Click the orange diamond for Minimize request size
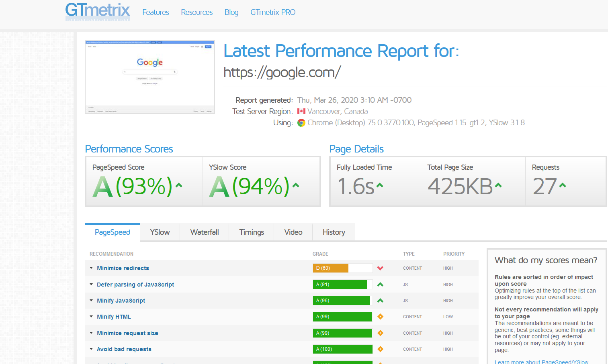The height and width of the screenshot is (364, 608). (x=380, y=333)
